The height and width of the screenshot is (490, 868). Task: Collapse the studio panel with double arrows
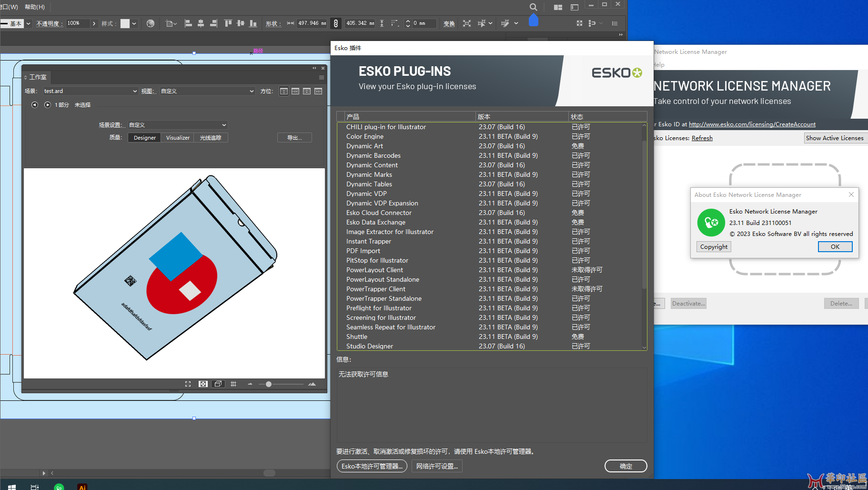[x=314, y=68]
